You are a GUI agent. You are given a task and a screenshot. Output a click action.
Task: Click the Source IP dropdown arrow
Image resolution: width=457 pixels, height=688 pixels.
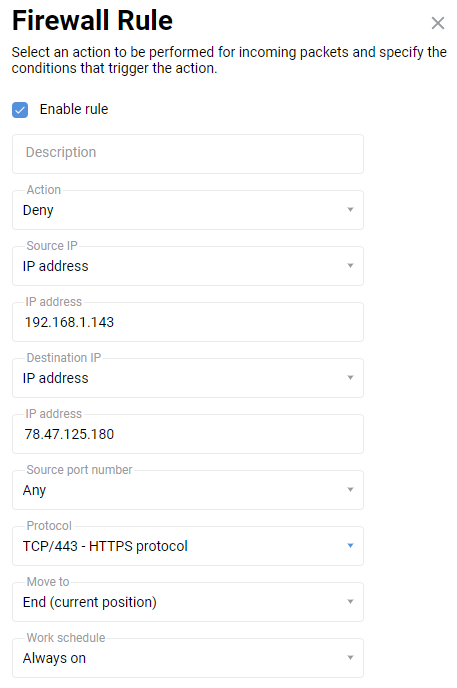[x=350, y=265]
